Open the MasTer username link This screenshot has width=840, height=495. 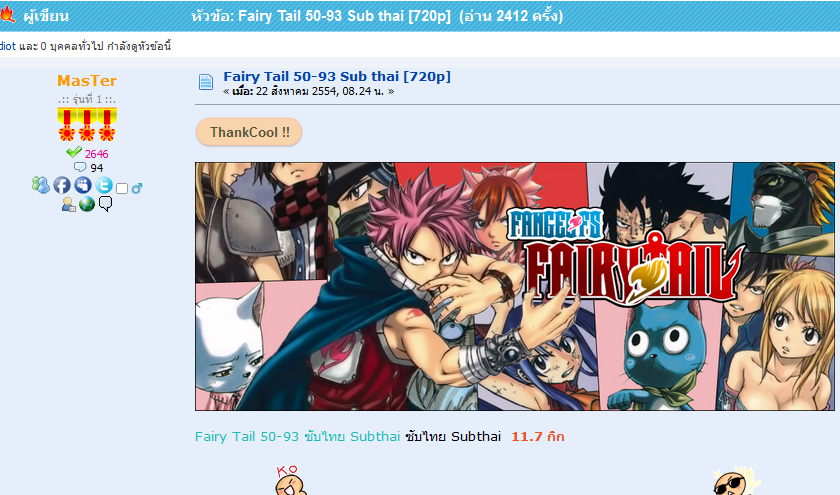pos(87,80)
